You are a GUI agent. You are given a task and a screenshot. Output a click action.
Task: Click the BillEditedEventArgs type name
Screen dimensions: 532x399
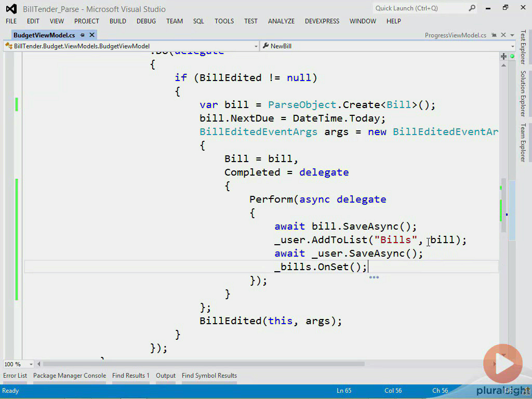259,131
